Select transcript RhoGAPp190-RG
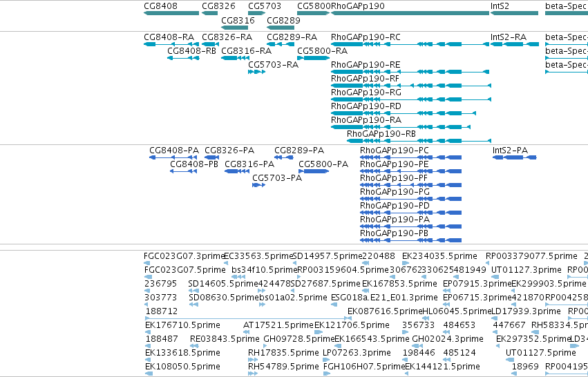 click(411, 99)
